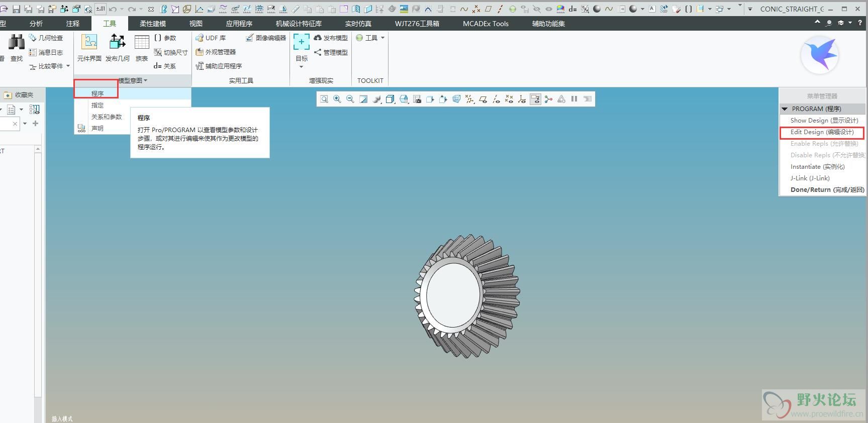Select 关系和参数 menu entry

tap(107, 117)
